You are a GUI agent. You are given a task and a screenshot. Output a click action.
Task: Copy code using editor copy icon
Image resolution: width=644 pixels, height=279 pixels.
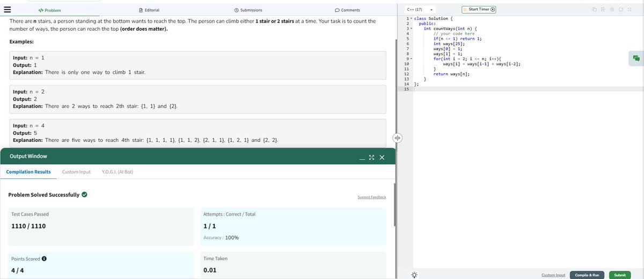(595, 9)
